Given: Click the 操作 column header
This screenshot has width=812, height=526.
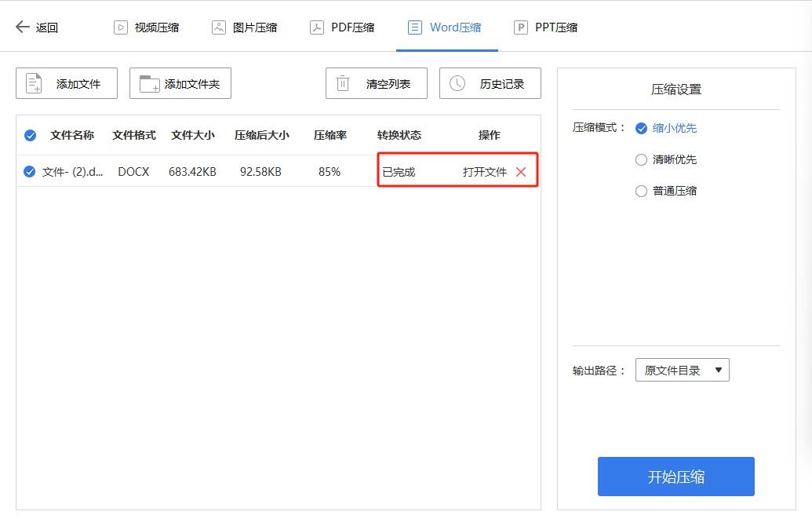Looking at the screenshot, I should coord(490,135).
